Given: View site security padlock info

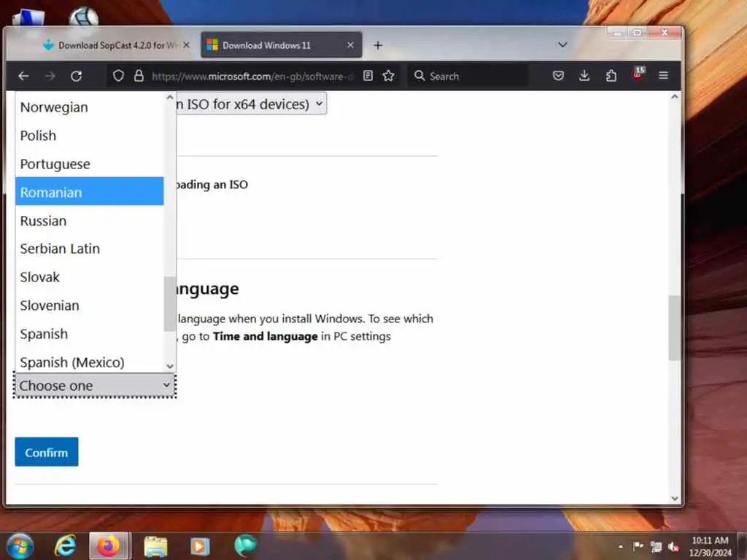Looking at the screenshot, I should pyautogui.click(x=139, y=76).
